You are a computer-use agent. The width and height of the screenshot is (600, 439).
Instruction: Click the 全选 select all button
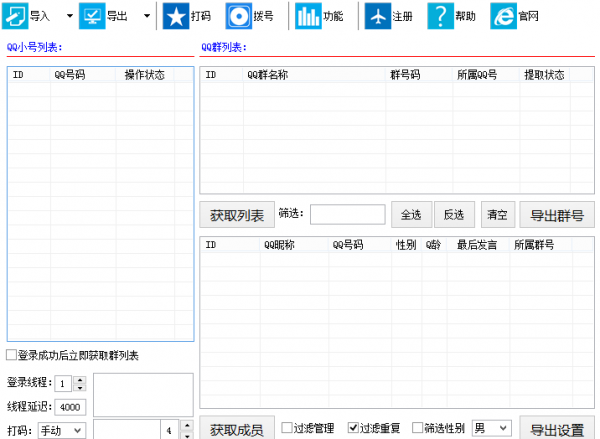click(x=411, y=214)
